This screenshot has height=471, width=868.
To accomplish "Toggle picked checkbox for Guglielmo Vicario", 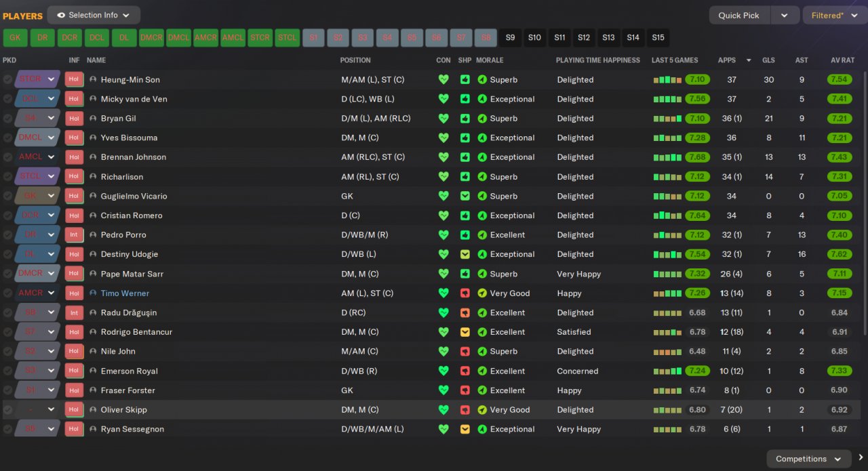I will point(7,196).
